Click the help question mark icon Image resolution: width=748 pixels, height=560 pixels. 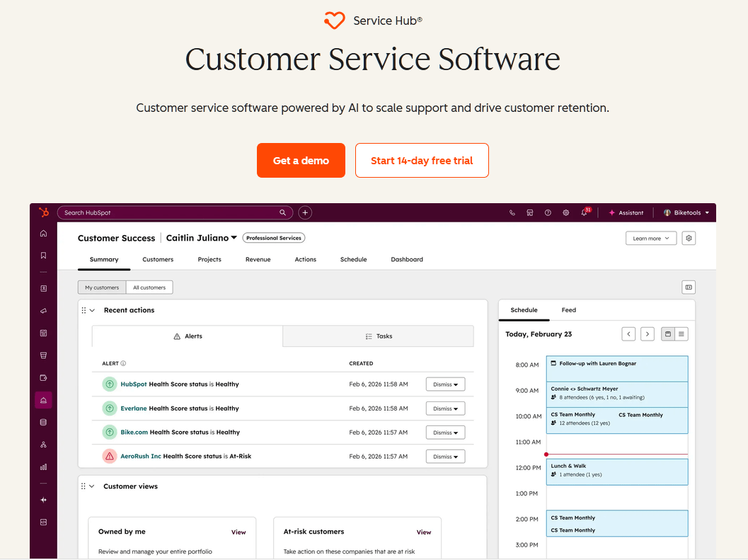coord(548,213)
